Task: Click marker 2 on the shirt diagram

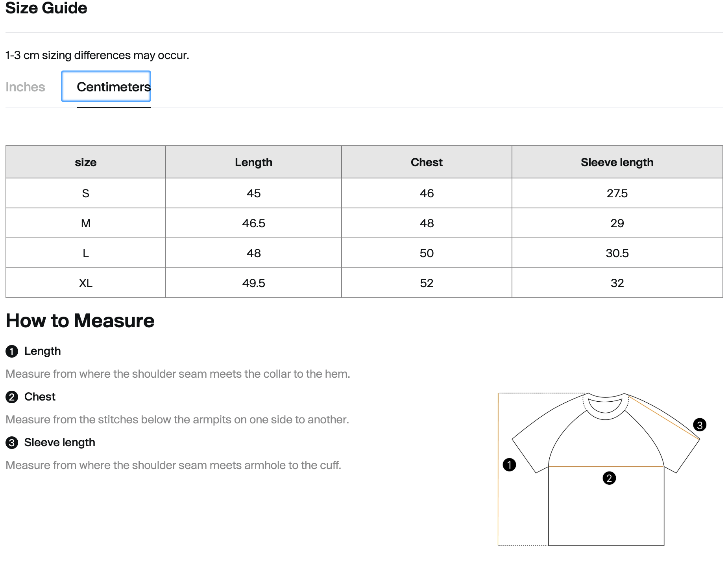Action: (609, 478)
